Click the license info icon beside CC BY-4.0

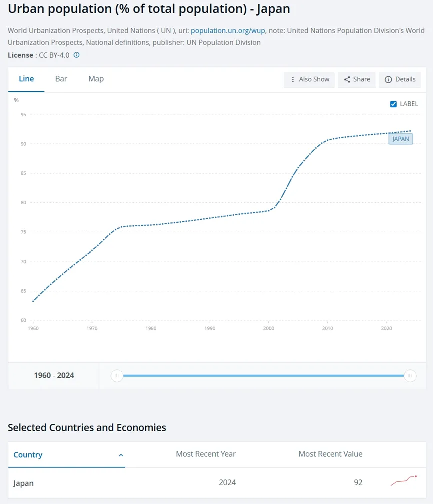pyautogui.click(x=77, y=55)
